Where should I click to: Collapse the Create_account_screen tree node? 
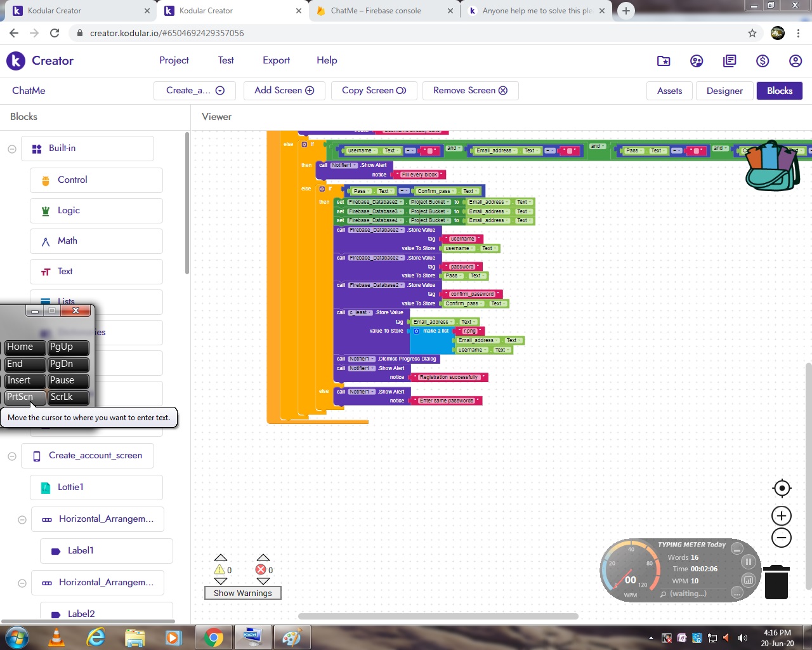point(12,456)
